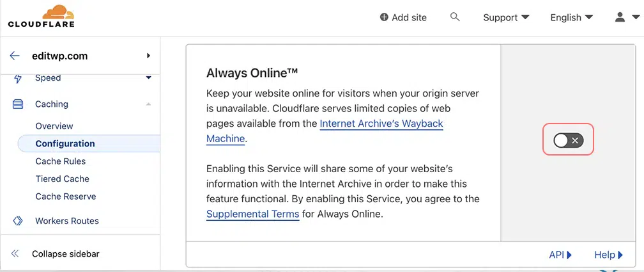This screenshot has width=644, height=272.
Task: Open the Supplemental Terms link
Action: 252,214
